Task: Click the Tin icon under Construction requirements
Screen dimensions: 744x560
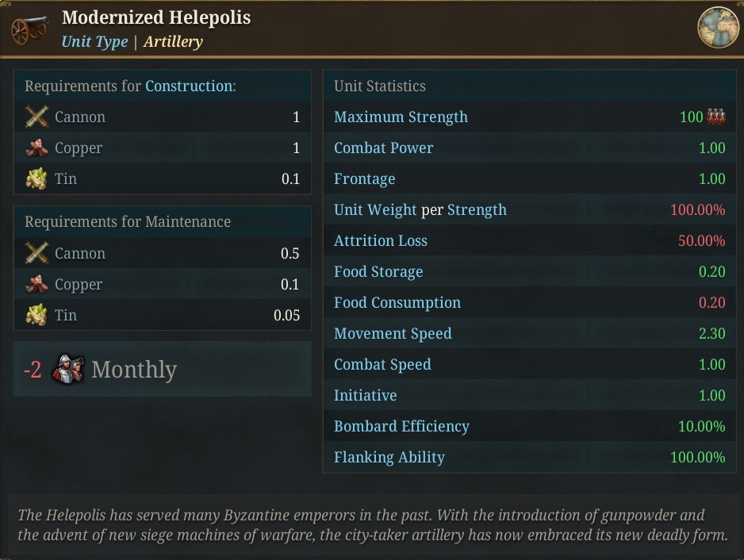Action: tap(36, 179)
